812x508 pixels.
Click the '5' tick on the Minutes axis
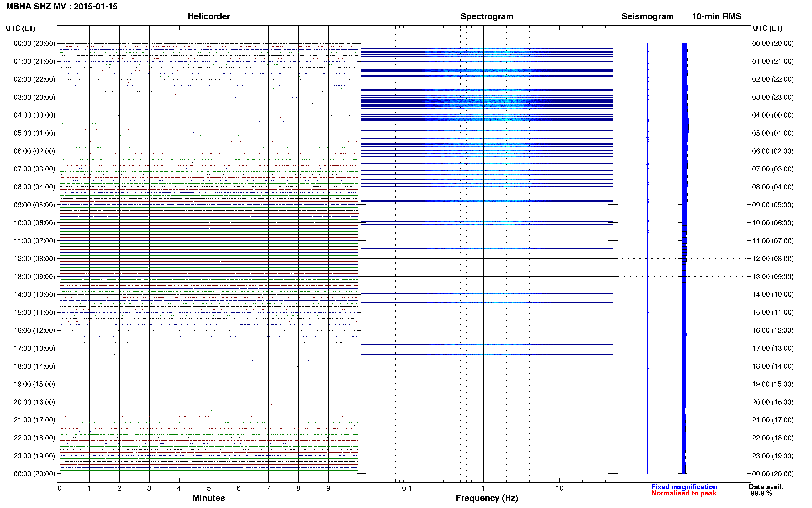[x=209, y=488]
